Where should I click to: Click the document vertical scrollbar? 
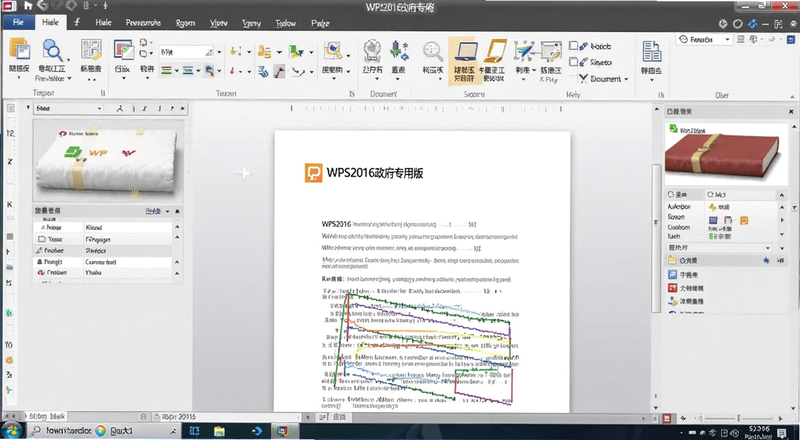point(657,237)
